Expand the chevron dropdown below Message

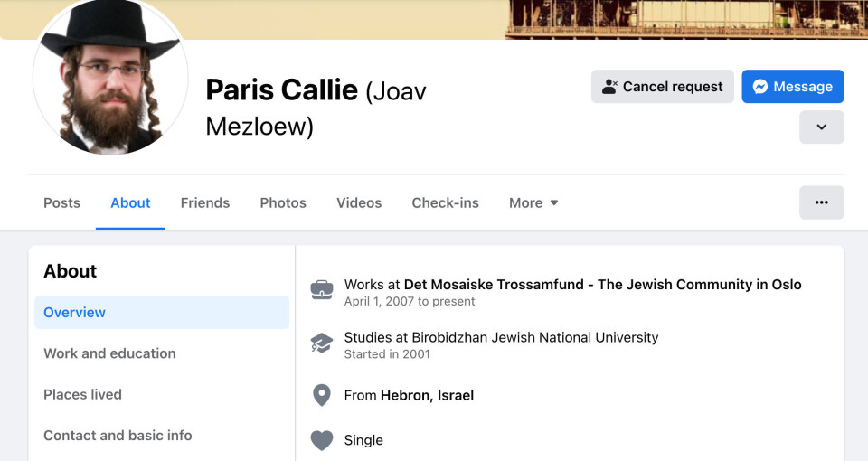click(x=821, y=127)
